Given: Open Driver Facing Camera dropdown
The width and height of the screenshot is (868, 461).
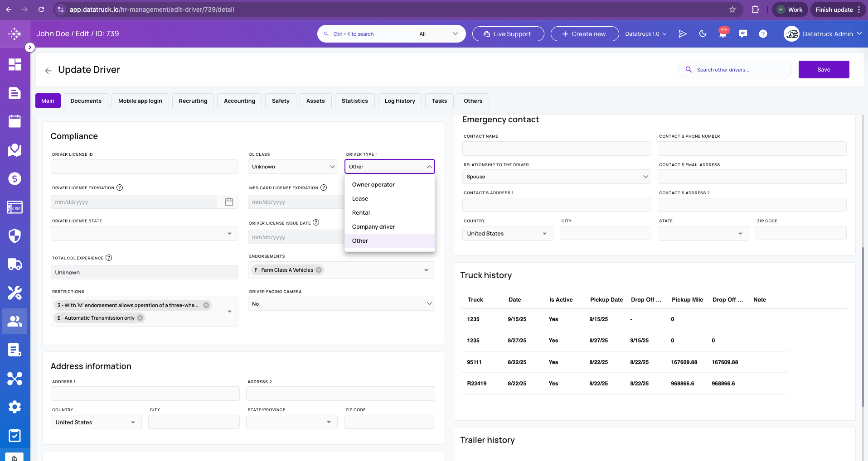Looking at the screenshot, I should [341, 304].
